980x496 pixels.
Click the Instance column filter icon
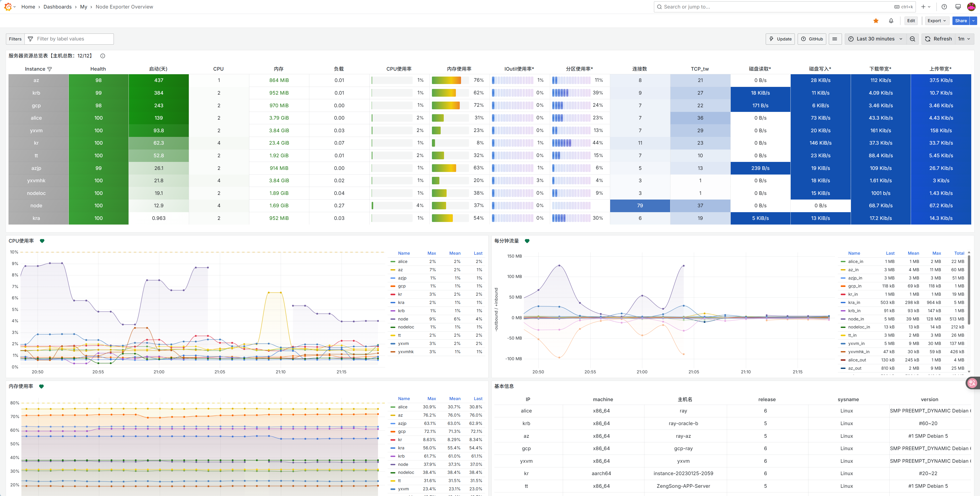point(49,69)
